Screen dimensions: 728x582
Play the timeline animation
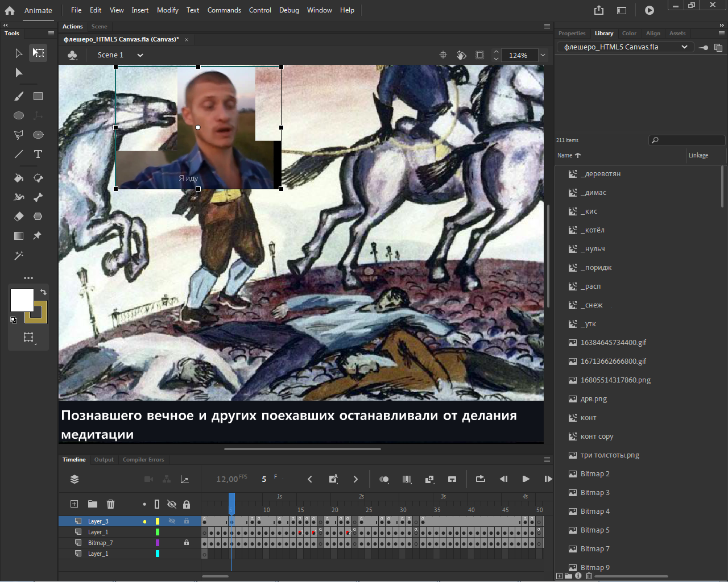pyautogui.click(x=526, y=479)
